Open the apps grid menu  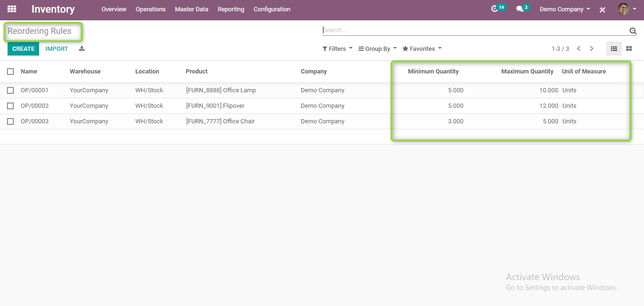(x=11, y=9)
